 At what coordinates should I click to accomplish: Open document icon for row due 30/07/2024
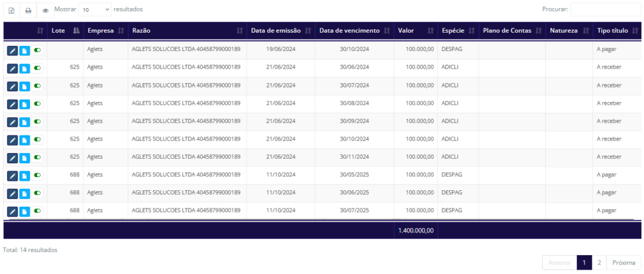(x=25, y=86)
